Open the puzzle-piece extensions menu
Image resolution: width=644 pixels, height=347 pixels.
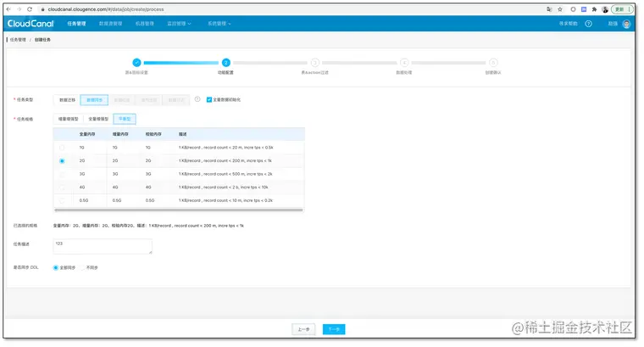594,9
